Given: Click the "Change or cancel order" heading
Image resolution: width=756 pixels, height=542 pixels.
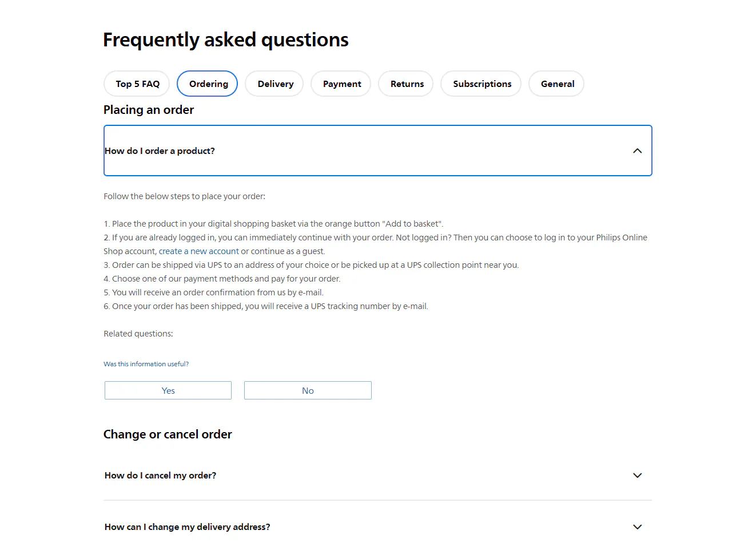Looking at the screenshot, I should pyautogui.click(x=168, y=434).
